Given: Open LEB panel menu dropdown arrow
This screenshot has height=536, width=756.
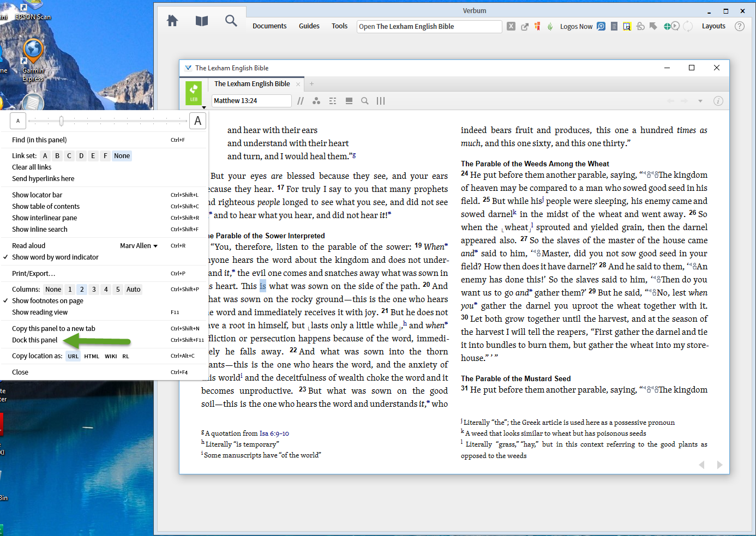Looking at the screenshot, I should [204, 107].
